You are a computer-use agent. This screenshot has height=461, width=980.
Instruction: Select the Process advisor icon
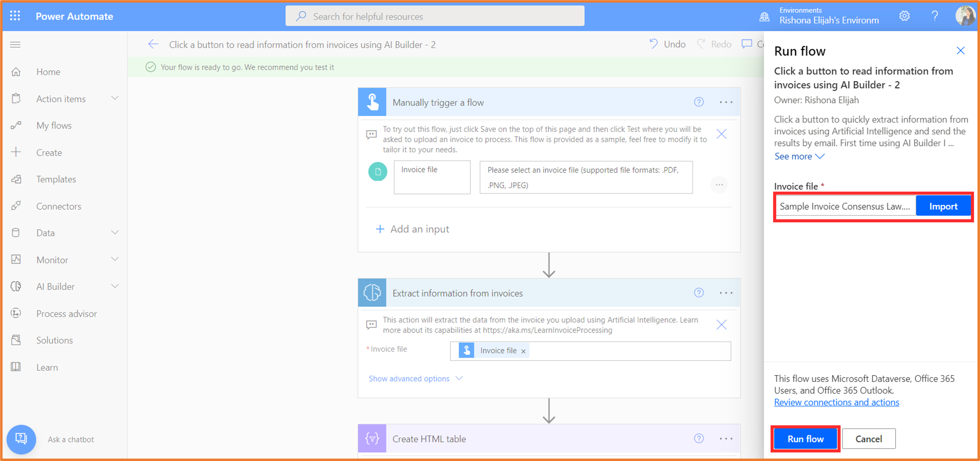(16, 313)
